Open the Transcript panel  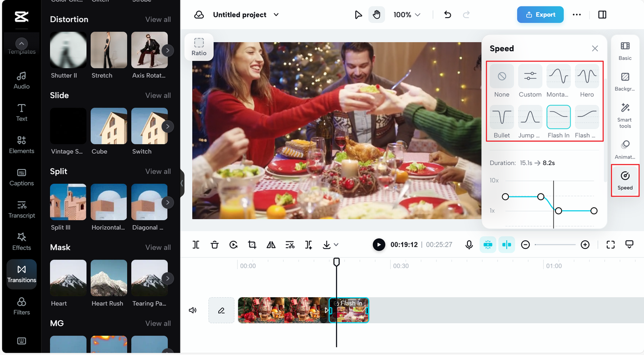tap(22, 209)
